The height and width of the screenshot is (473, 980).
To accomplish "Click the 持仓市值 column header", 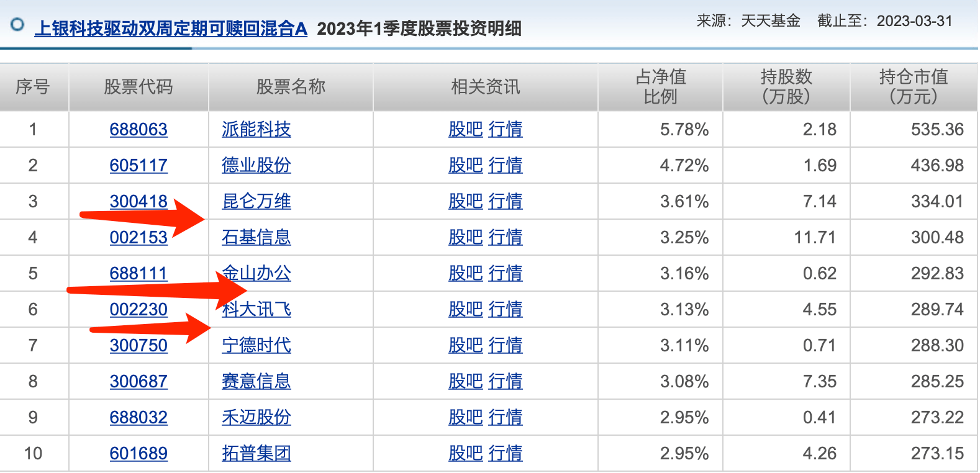I will [913, 87].
